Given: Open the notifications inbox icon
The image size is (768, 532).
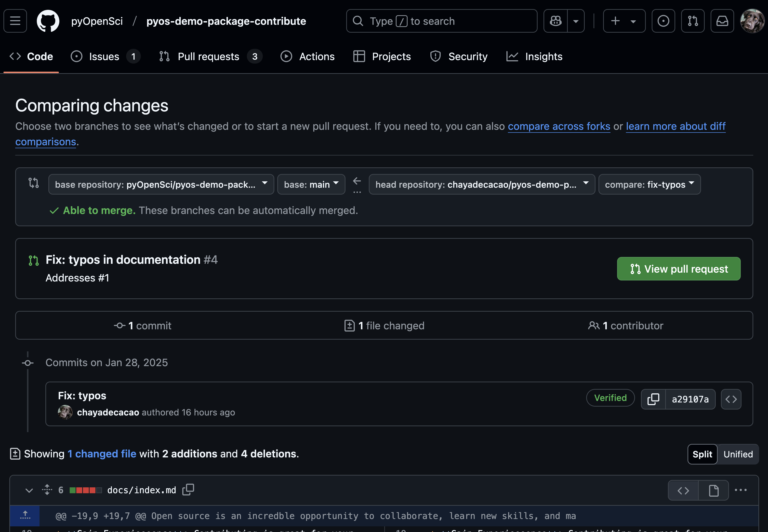Looking at the screenshot, I should [722, 21].
